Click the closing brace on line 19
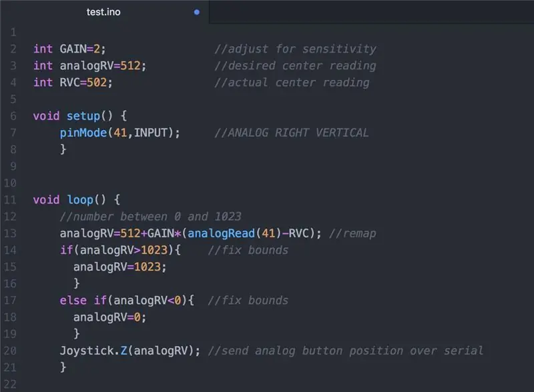Screen dimensions: 534x392 [x=77, y=333]
